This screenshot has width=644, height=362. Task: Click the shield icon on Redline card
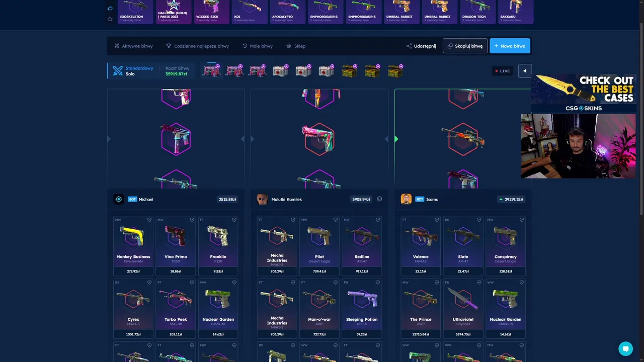point(378,220)
